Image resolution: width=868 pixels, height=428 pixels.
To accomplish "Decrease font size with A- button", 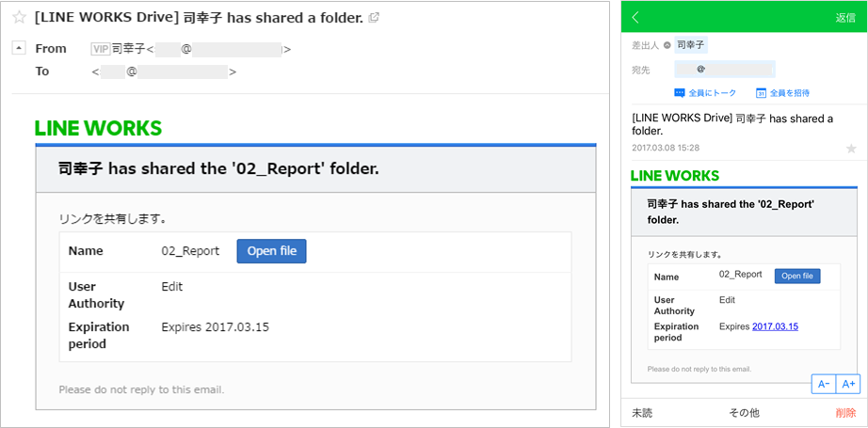I will (823, 384).
